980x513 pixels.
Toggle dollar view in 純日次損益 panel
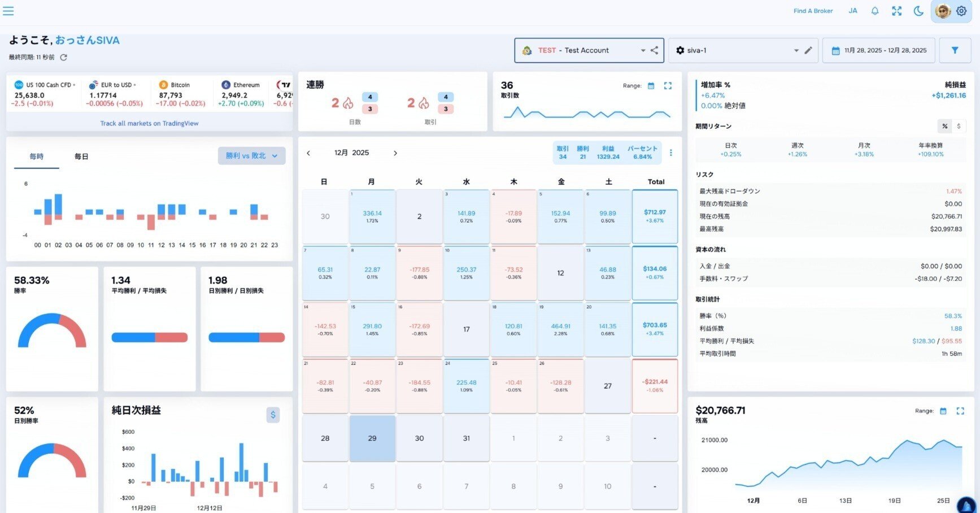(x=273, y=415)
